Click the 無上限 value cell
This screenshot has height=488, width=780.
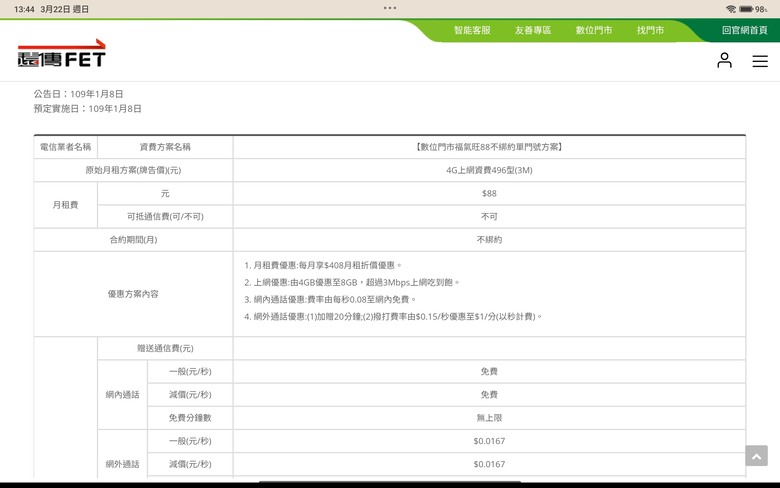click(x=489, y=418)
